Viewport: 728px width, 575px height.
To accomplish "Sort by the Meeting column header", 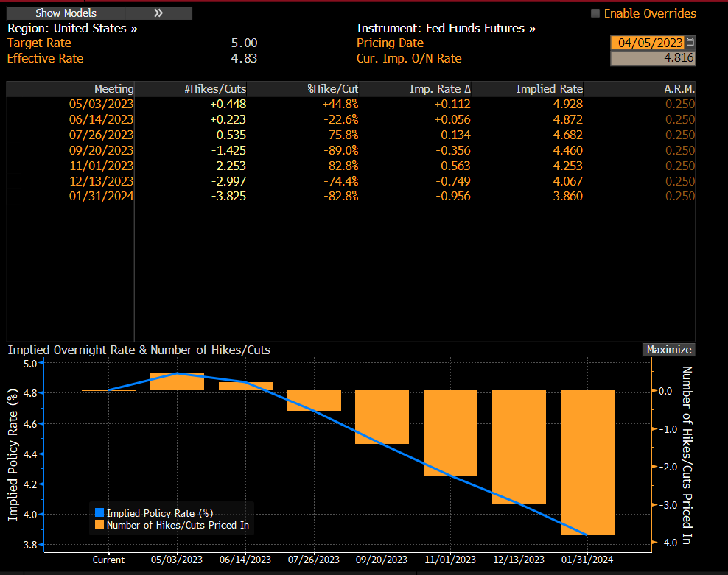I will click(113, 89).
